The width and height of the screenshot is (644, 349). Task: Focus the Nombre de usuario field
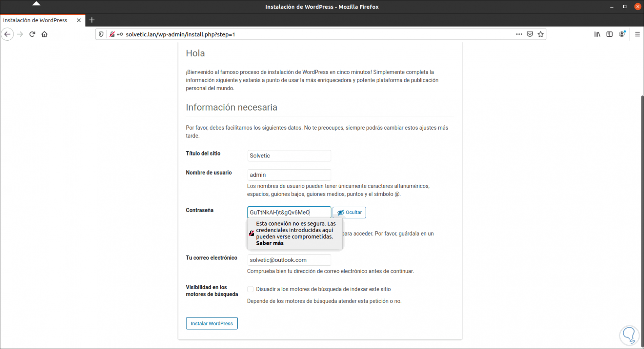click(x=289, y=175)
